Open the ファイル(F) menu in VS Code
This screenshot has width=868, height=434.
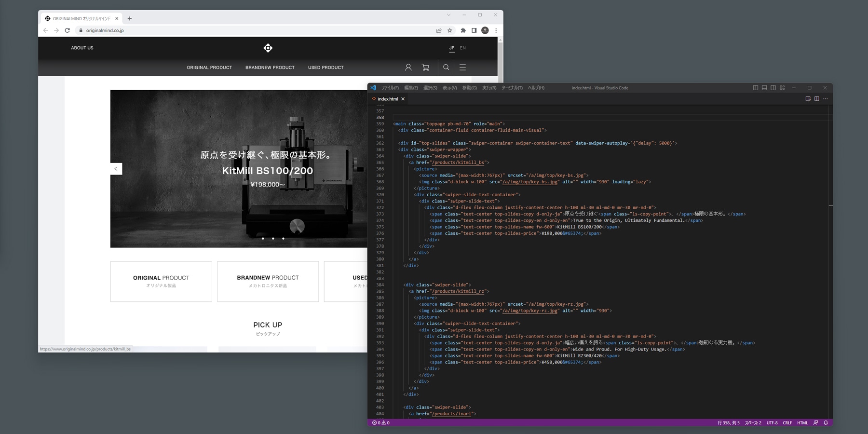[390, 88]
